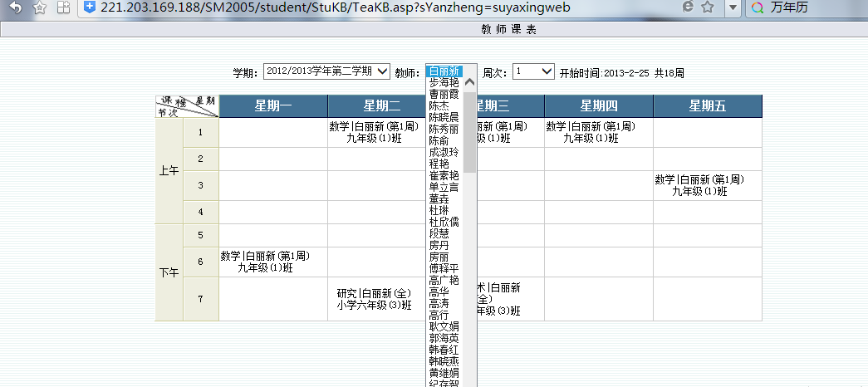The width and height of the screenshot is (868, 387).
Task: Choose 杜欣儒 in the teacher list
Action: [444, 222]
